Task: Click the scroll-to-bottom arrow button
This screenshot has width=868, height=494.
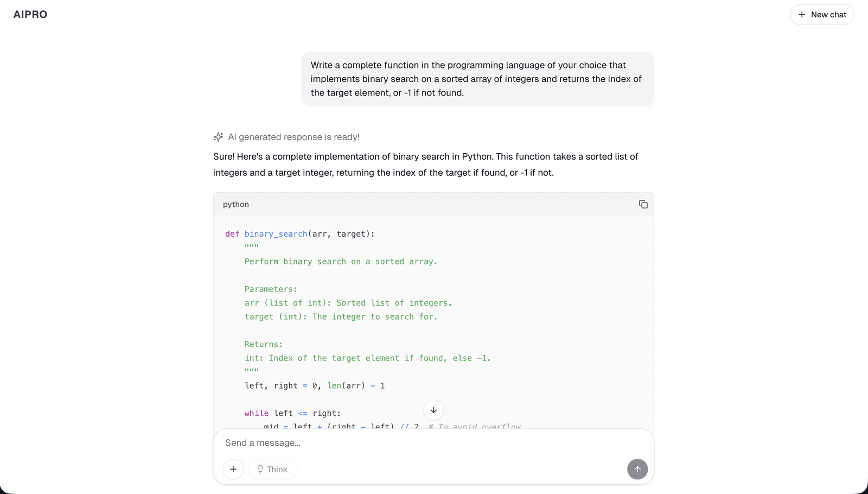Action: point(433,410)
